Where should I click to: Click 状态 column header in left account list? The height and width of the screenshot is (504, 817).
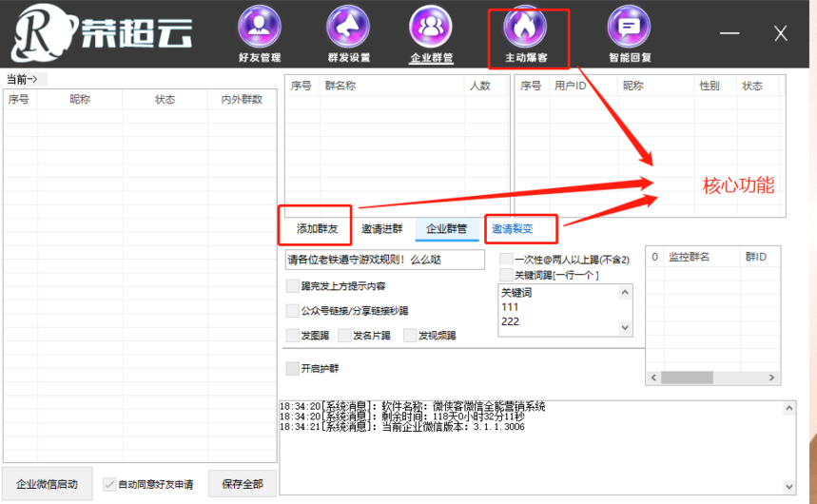[x=165, y=99]
